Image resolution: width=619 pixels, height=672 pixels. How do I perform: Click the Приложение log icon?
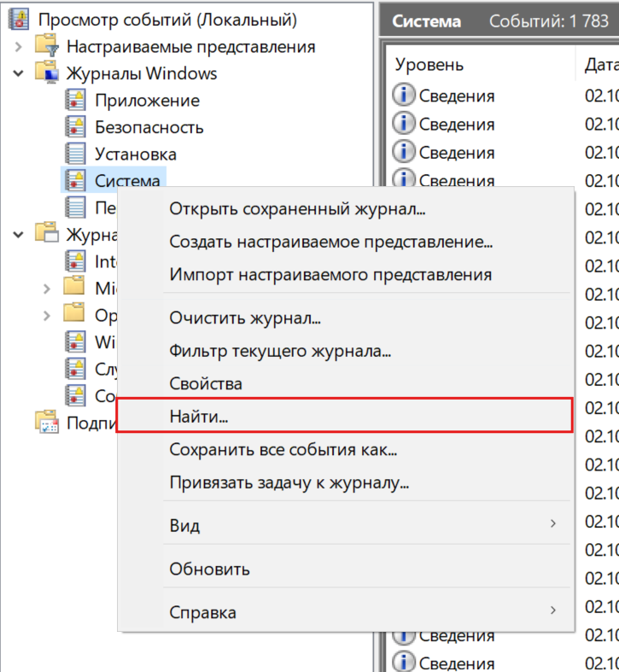(76, 101)
